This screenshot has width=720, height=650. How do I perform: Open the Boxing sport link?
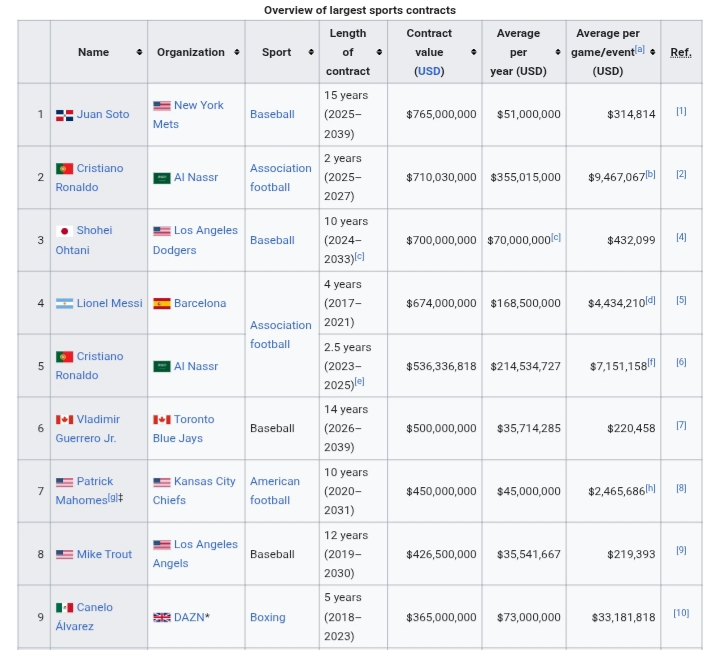268,617
